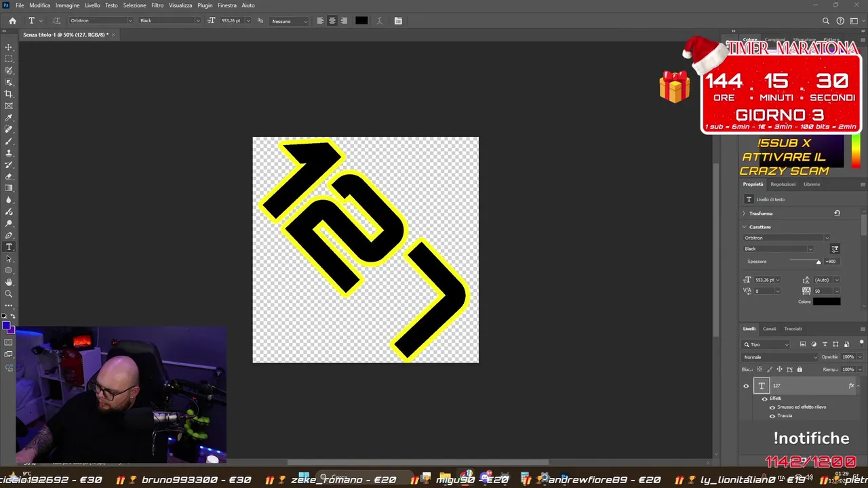Right align text in options bar
The image size is (868, 488).
point(344,21)
